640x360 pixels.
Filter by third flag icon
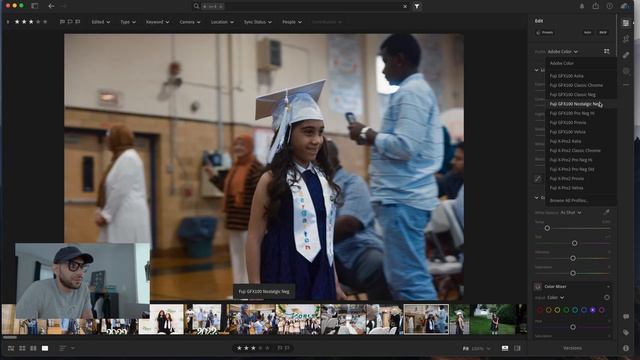coord(78,22)
